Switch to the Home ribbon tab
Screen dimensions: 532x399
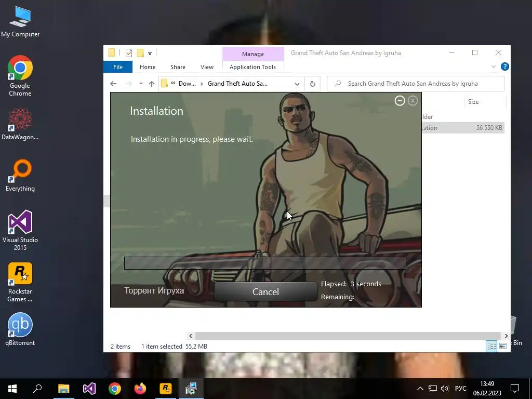coord(147,67)
